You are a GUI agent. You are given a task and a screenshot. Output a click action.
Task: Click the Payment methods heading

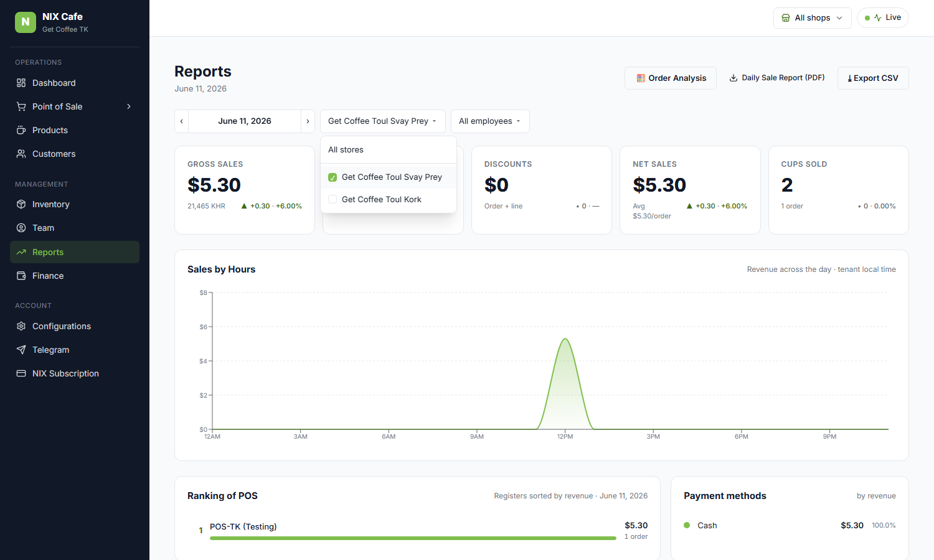(x=725, y=496)
